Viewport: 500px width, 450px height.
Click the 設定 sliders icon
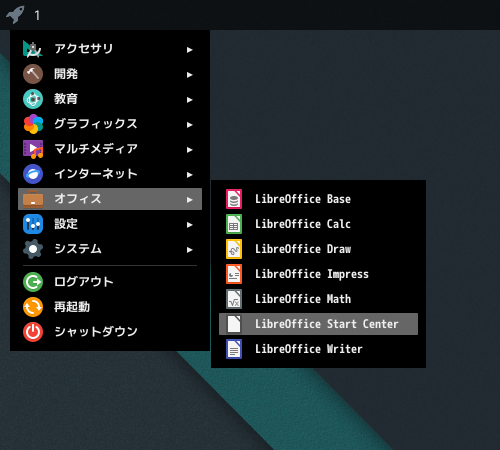tap(33, 224)
